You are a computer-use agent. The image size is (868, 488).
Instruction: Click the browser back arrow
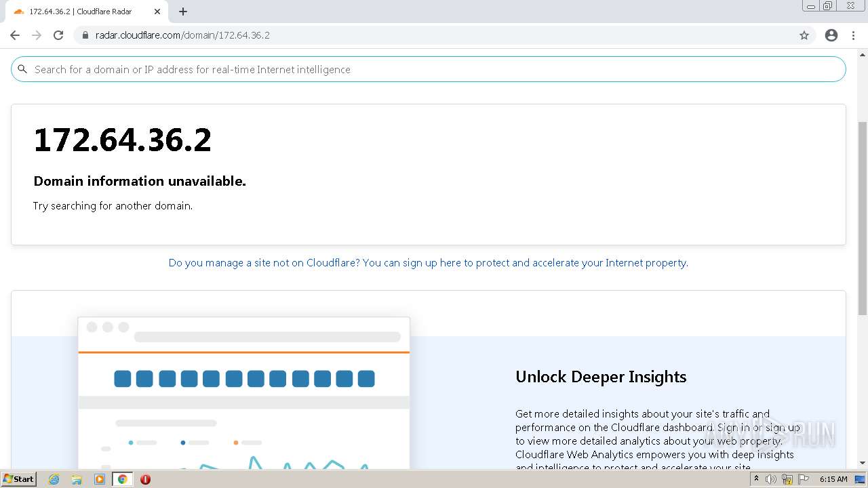point(15,35)
